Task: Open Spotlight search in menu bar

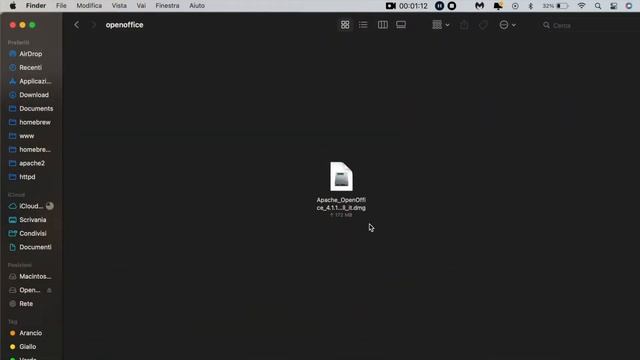Action: [598, 6]
